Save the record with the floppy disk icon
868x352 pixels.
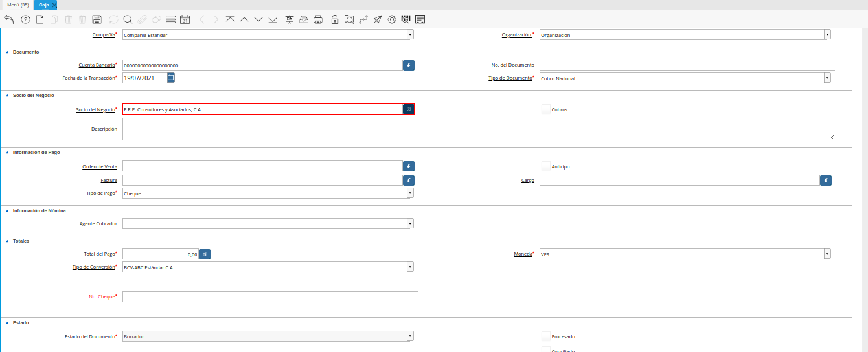97,19
